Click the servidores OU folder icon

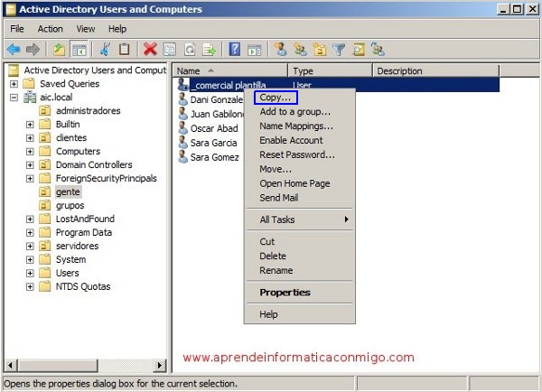(x=44, y=246)
